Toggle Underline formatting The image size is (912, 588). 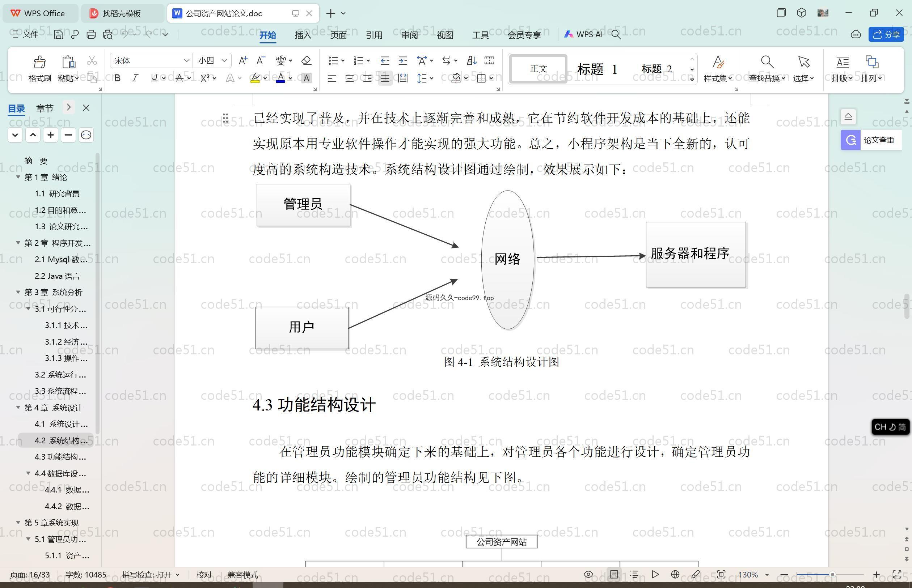click(x=154, y=78)
